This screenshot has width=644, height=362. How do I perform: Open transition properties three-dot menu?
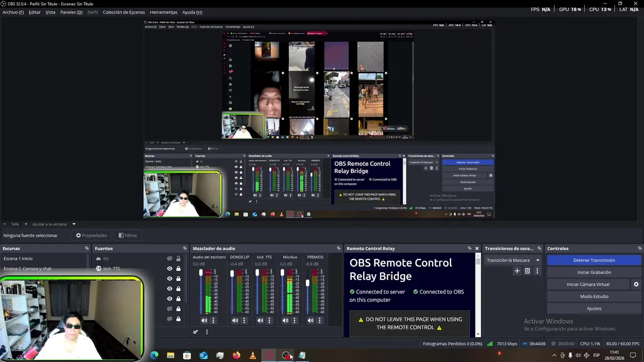(537, 271)
